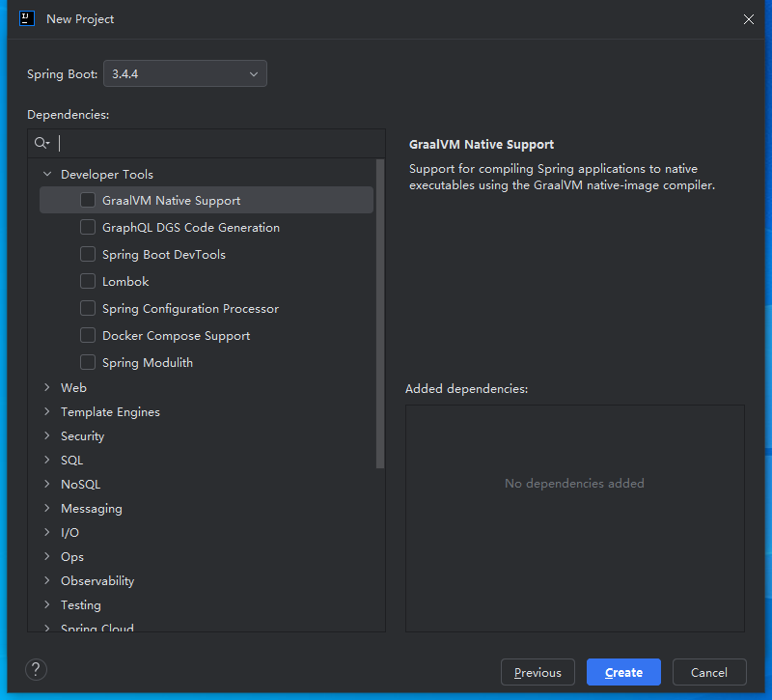The width and height of the screenshot is (772, 700).
Task: Click the Testing category label
Action: pos(81,605)
